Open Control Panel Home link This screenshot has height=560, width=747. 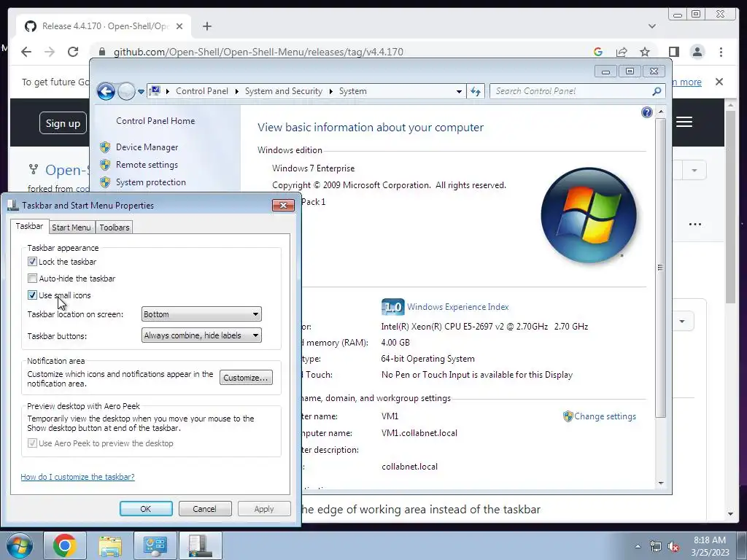tap(155, 121)
